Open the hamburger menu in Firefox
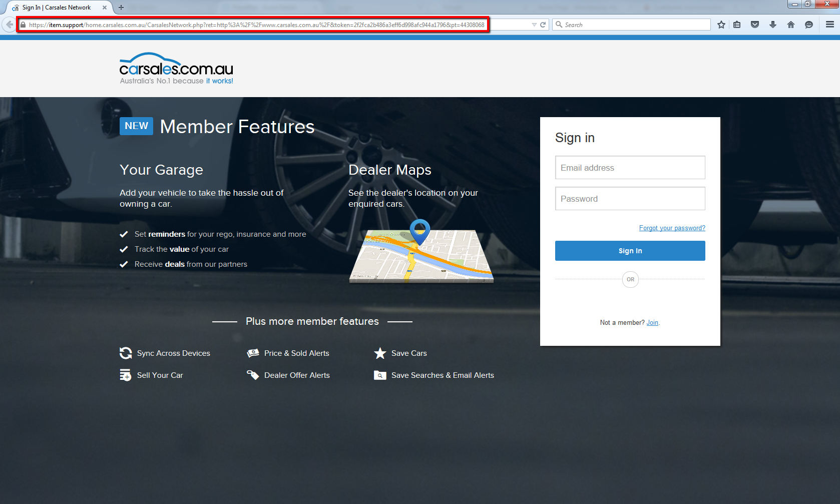This screenshot has width=840, height=504. [x=829, y=25]
